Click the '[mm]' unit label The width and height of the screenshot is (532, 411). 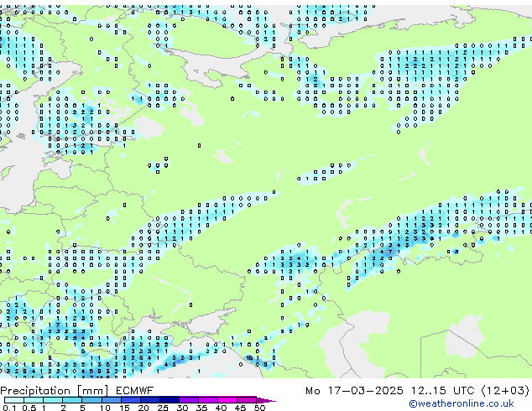(93, 391)
